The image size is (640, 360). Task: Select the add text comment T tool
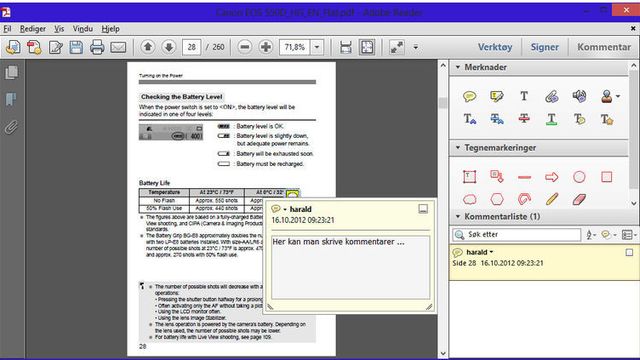coord(524,96)
